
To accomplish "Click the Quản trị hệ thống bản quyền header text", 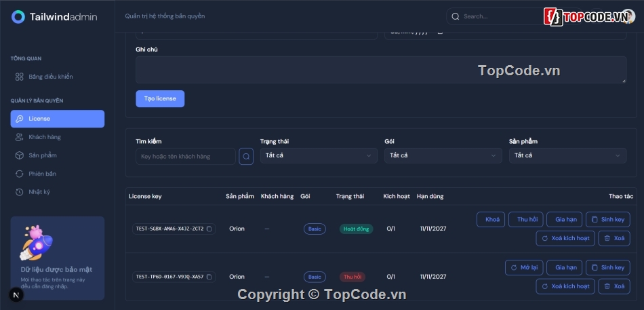I will pyautogui.click(x=165, y=16).
